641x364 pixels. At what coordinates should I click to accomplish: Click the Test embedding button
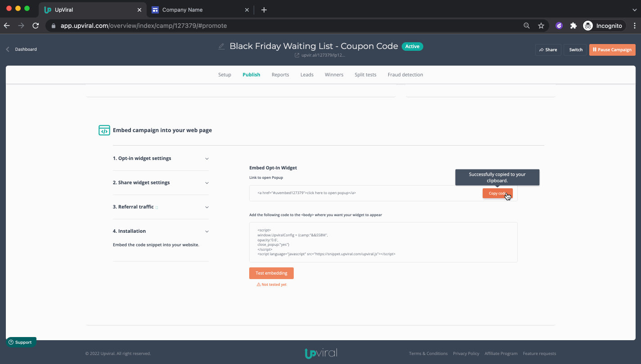(271, 273)
